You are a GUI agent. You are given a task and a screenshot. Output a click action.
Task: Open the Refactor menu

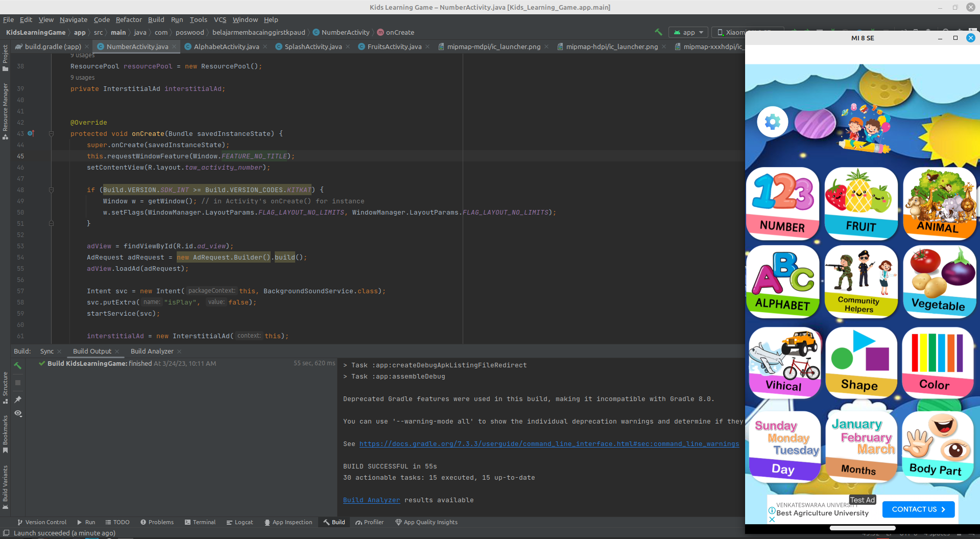click(129, 19)
